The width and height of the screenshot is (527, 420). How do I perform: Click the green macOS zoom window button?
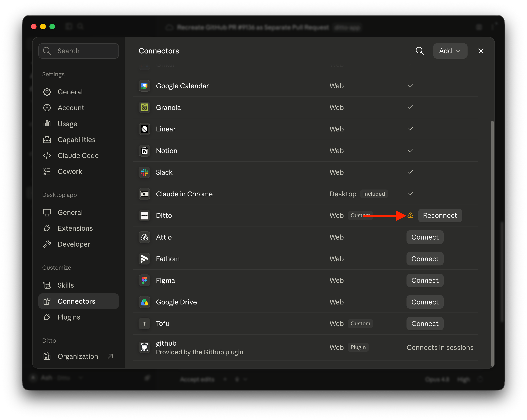[52, 27]
